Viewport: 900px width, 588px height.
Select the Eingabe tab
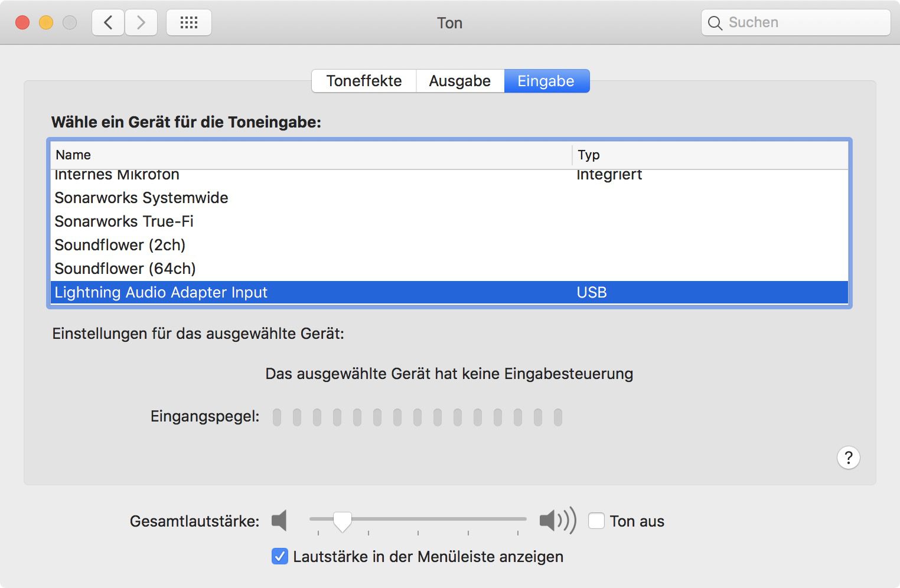(546, 81)
